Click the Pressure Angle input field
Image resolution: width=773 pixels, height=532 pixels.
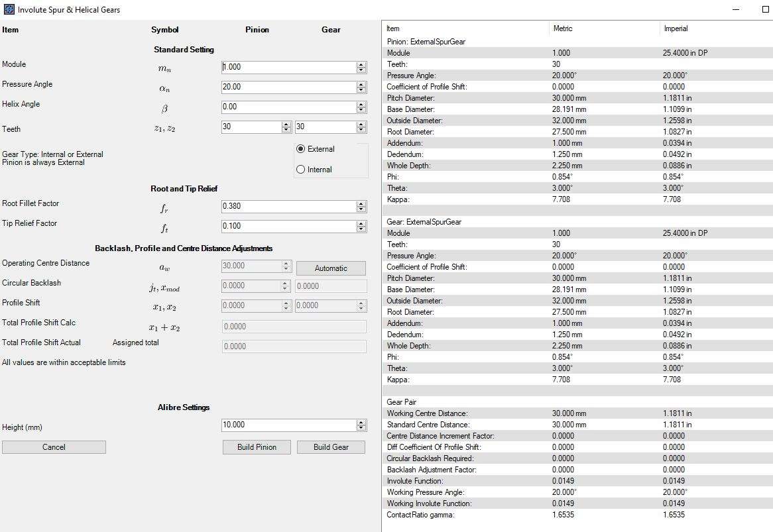point(288,87)
